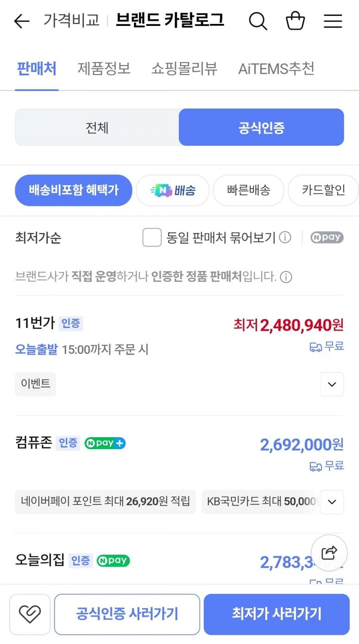Check the 동일 판매처 묶어보기 checkbox

click(152, 238)
